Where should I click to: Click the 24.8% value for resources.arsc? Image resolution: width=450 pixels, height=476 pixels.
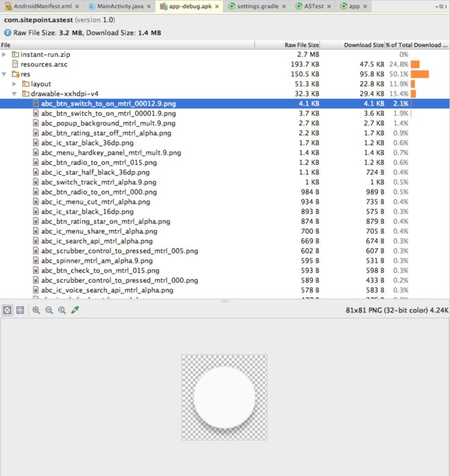399,64
